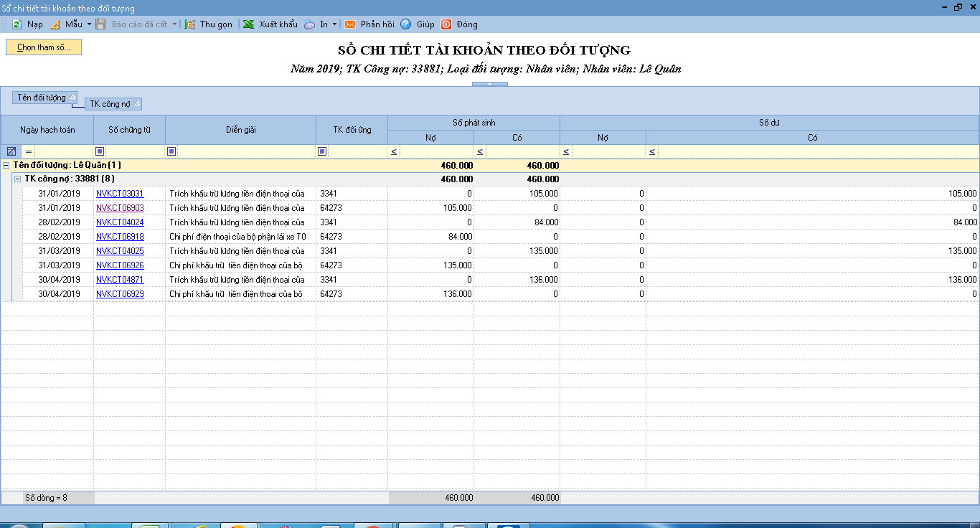Click the Ngày hạch toán filter input field
The image size is (980, 528).
click(63, 151)
